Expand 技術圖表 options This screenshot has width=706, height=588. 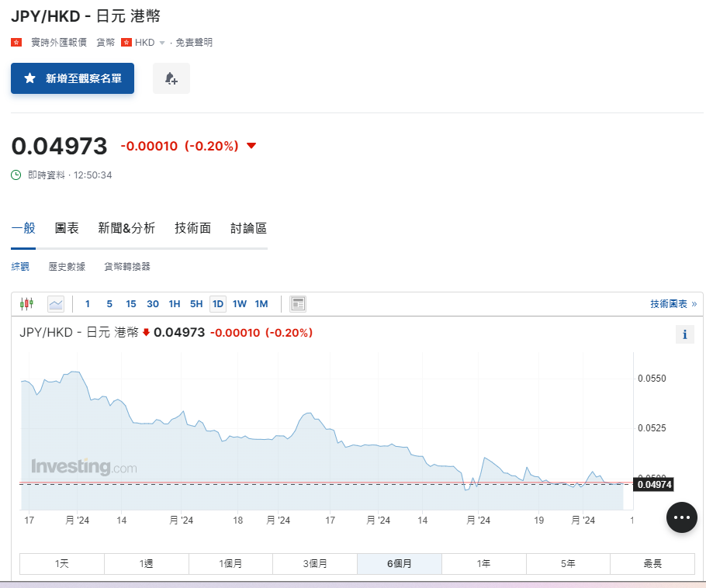click(x=669, y=304)
